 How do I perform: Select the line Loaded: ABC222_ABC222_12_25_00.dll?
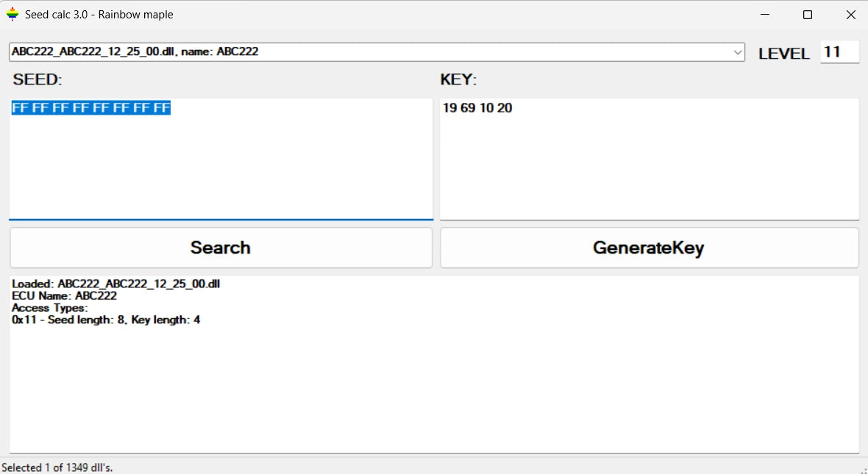[x=115, y=284]
